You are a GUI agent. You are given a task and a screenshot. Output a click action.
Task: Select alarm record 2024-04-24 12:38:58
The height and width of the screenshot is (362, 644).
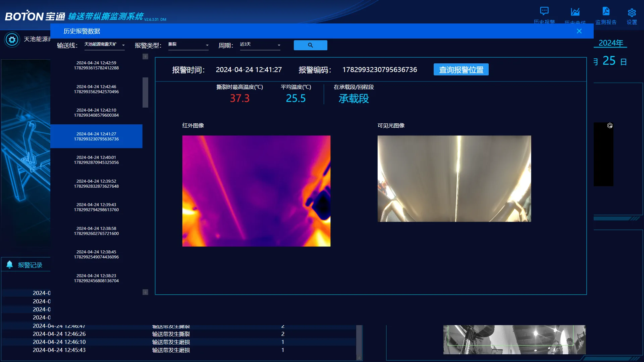click(x=96, y=231)
